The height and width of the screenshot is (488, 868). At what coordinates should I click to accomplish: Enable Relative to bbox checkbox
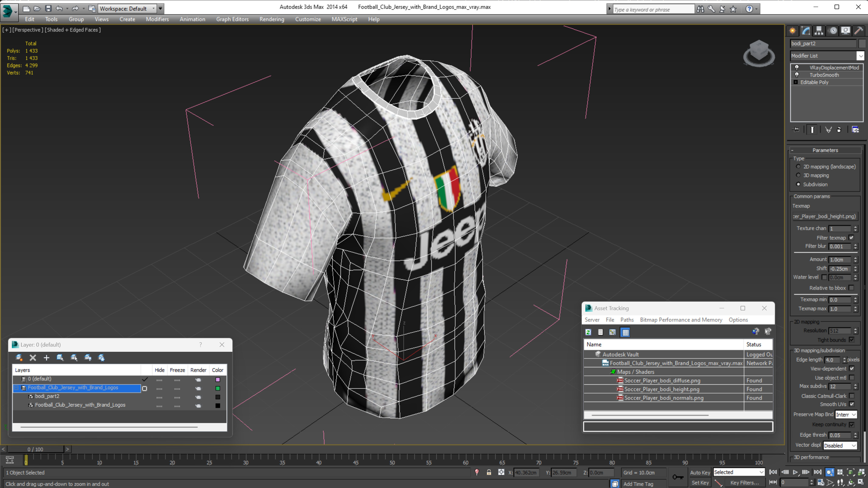click(851, 288)
